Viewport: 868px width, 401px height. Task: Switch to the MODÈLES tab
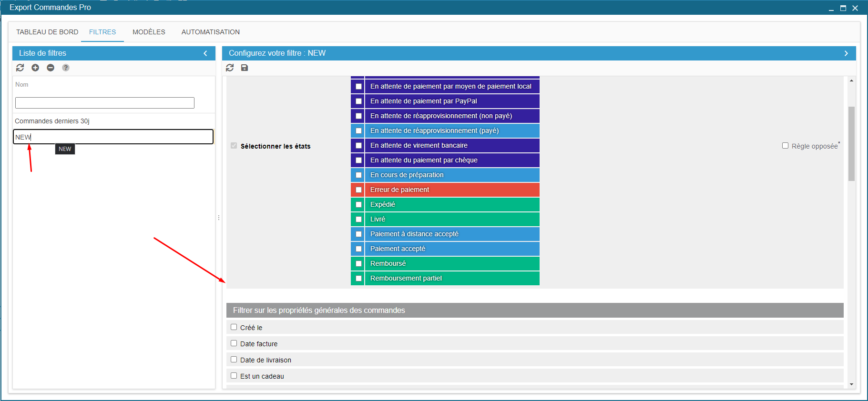(x=149, y=32)
